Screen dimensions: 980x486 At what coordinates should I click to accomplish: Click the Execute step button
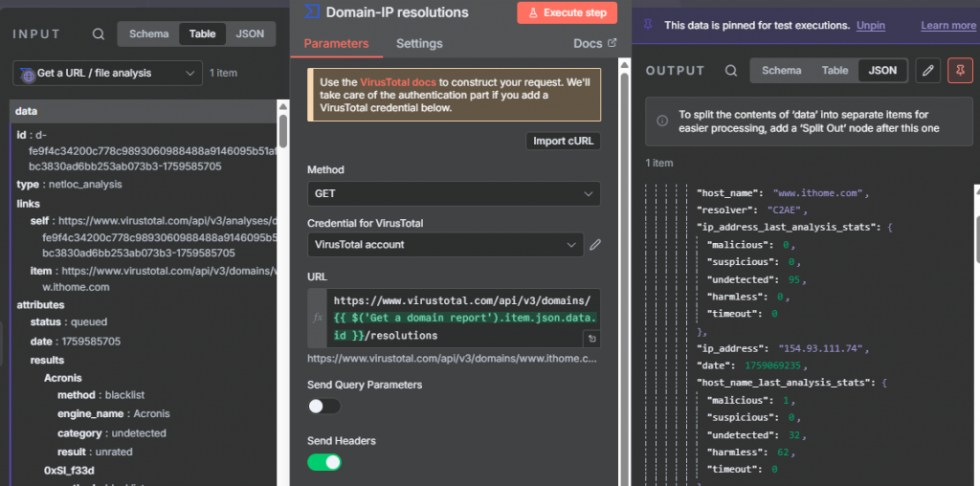[x=567, y=12]
